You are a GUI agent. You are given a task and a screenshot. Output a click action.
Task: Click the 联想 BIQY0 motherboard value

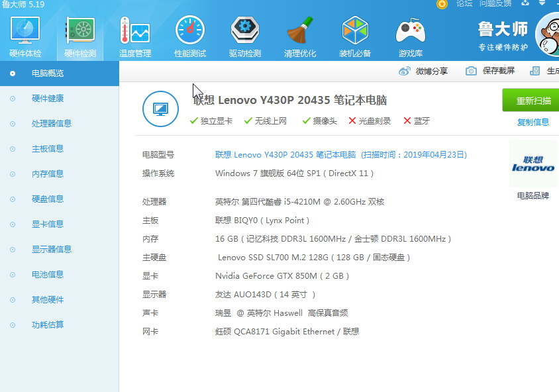[x=262, y=220]
